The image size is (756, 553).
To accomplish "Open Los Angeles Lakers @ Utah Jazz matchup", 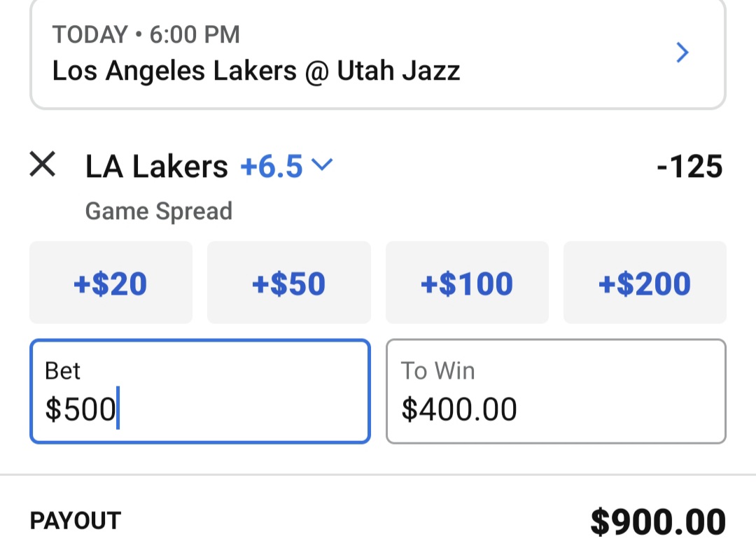I will (x=256, y=71).
